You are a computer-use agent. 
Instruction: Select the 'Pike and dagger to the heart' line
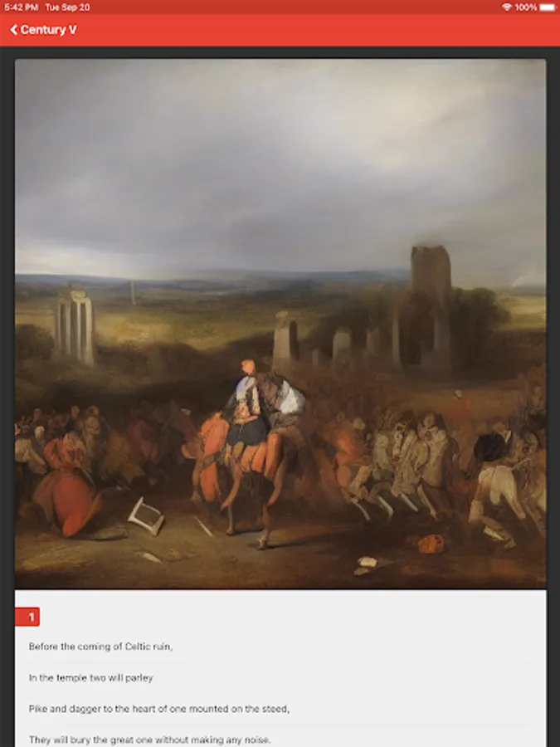pos(159,709)
